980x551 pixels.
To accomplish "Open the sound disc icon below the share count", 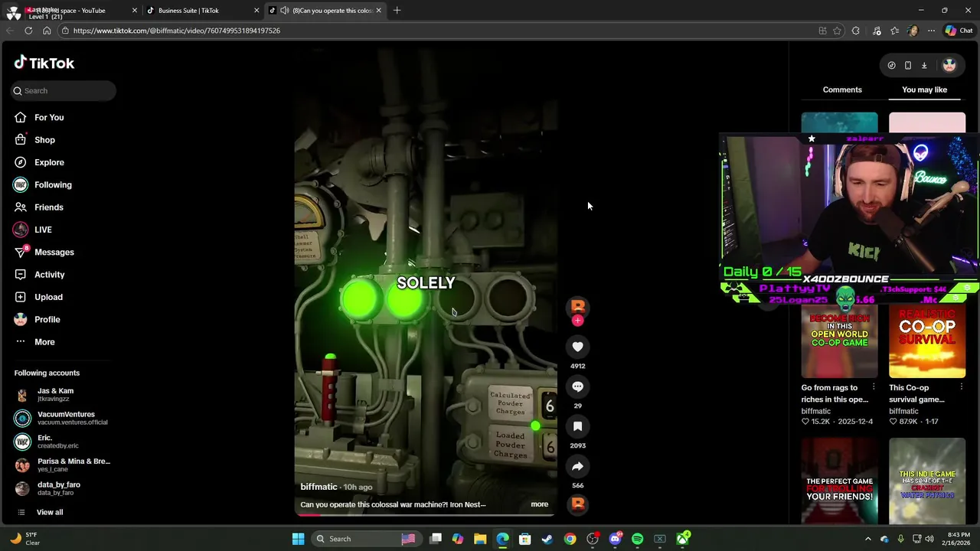I will (x=578, y=504).
